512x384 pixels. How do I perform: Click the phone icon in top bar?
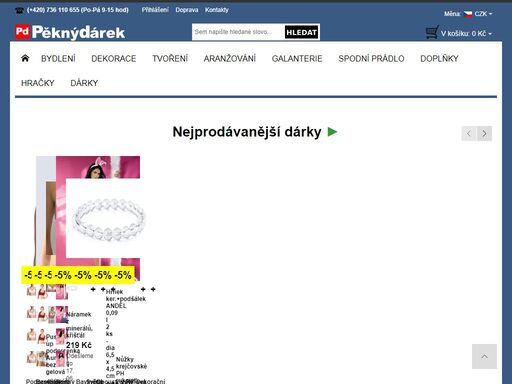(19, 10)
